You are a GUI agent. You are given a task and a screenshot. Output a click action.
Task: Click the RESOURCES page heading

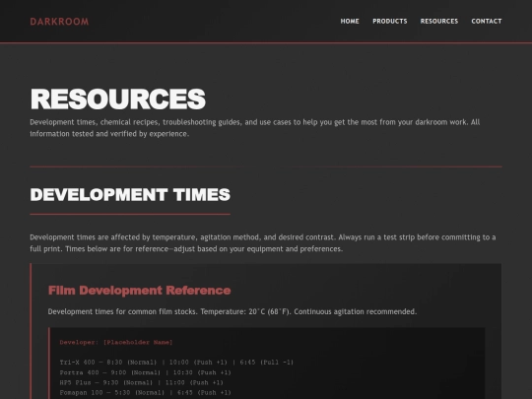[118, 99]
